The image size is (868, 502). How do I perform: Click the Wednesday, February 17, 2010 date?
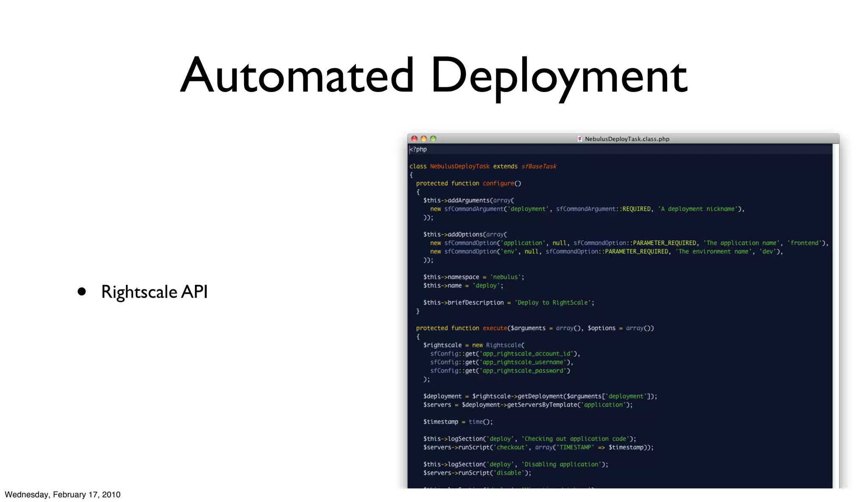pos(63,494)
